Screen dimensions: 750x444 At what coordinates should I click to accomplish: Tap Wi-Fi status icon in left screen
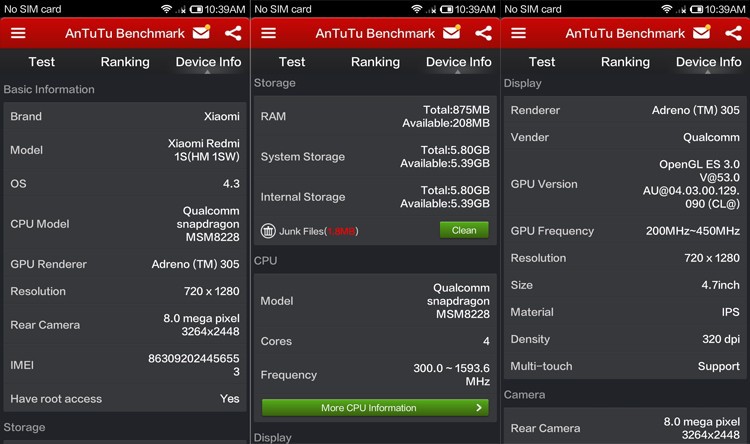click(x=166, y=9)
